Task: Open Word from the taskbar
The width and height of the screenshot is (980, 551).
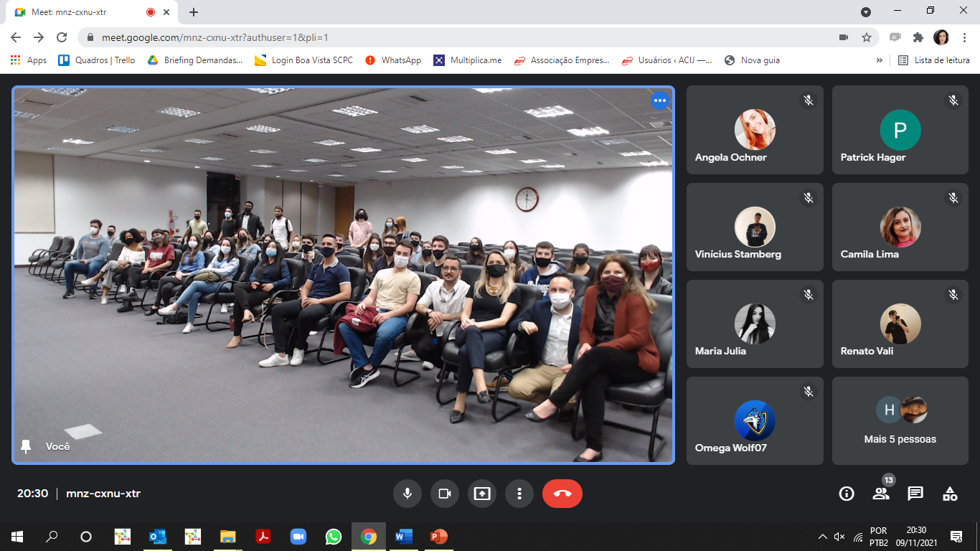Action: click(403, 536)
